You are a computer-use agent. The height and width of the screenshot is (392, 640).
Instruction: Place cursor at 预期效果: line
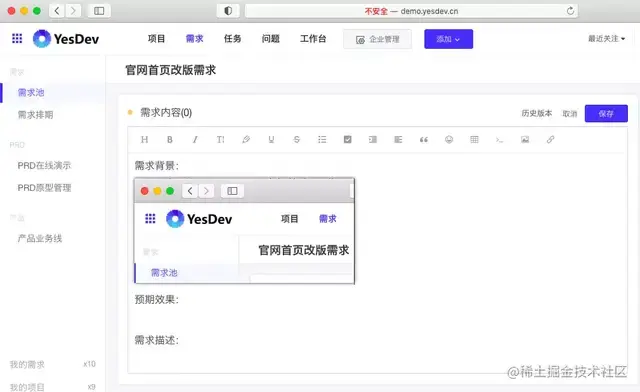tap(157, 299)
